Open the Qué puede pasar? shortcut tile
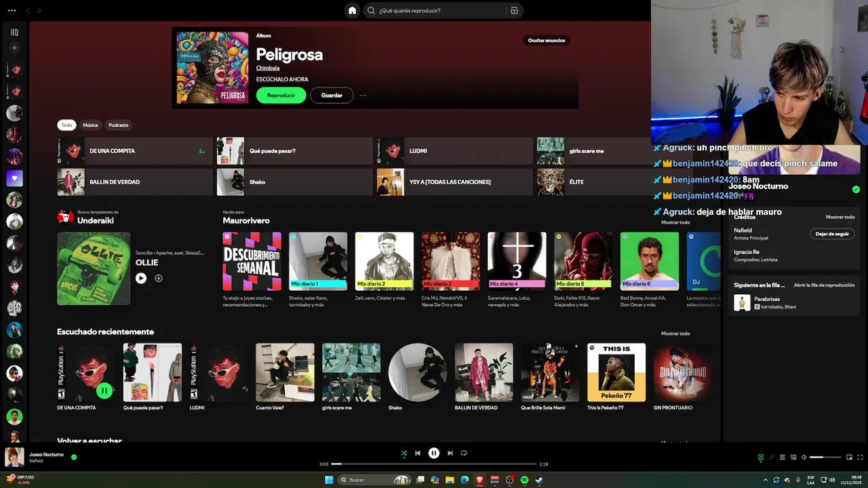The height and width of the screenshot is (488, 868). coord(295,151)
